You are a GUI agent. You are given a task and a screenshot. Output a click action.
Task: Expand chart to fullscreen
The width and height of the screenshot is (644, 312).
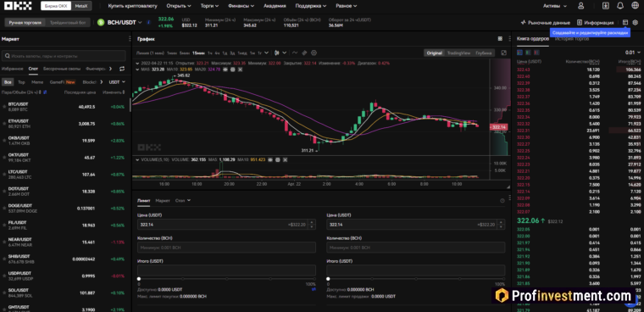point(504,53)
